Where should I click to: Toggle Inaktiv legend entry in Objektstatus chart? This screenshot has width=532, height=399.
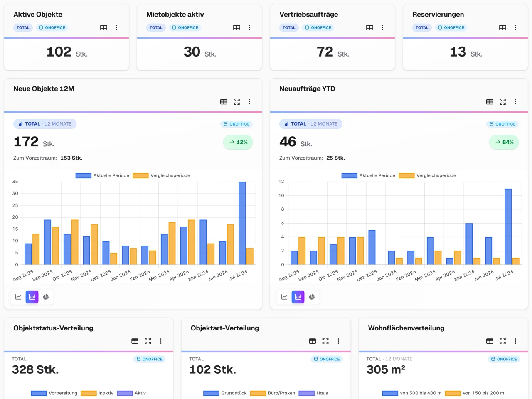97,393
